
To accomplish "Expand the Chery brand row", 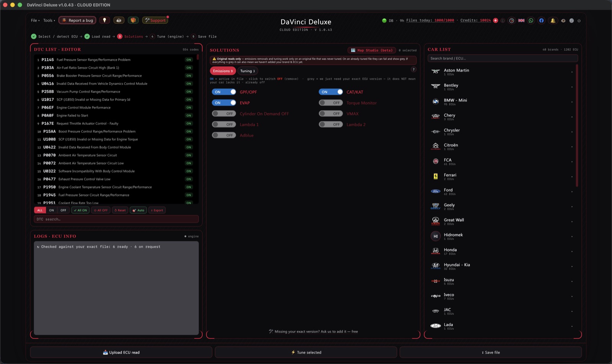I will click(501, 117).
